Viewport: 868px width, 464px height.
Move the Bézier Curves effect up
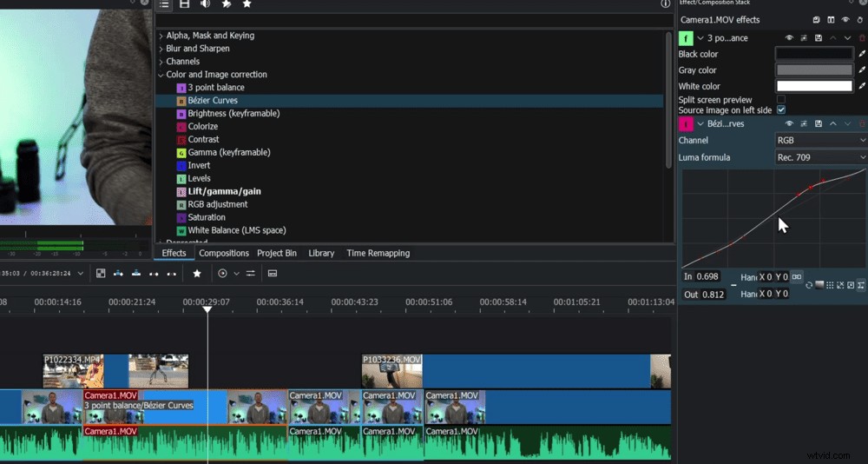[x=833, y=123]
